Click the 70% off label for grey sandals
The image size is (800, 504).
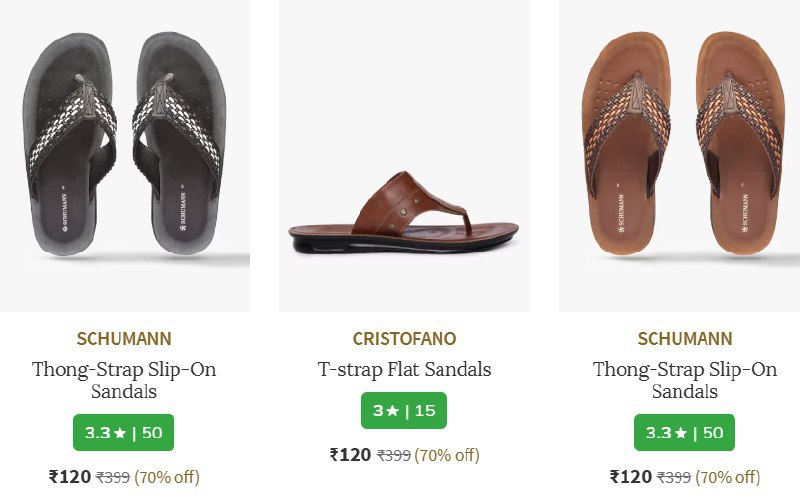(167, 478)
